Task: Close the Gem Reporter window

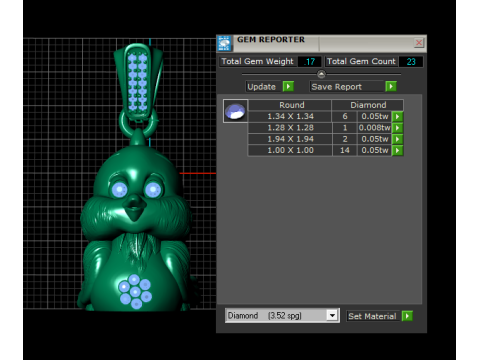Action: [x=419, y=43]
